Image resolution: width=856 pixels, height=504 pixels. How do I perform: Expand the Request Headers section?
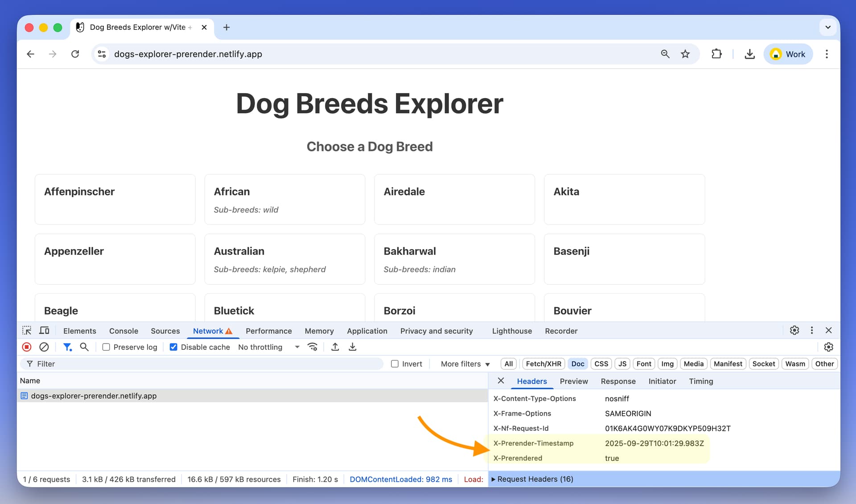(x=535, y=479)
